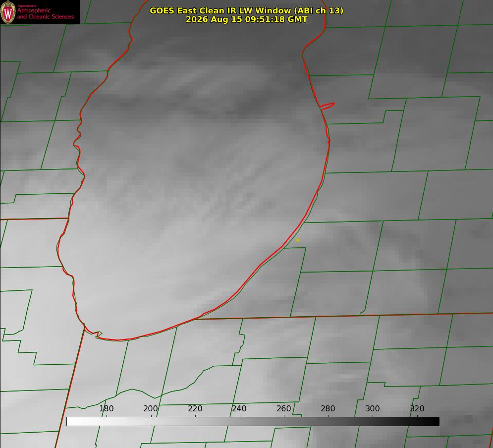This screenshot has width=493, height=448.
Task: Pick the 280 colorbar label
Action: (x=328, y=408)
